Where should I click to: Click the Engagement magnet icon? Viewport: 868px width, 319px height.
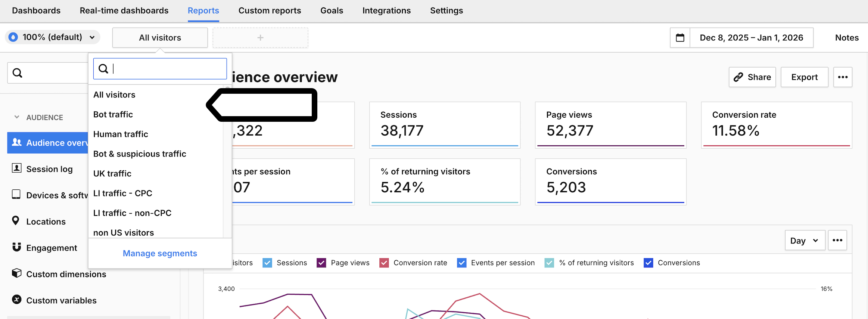tap(16, 247)
